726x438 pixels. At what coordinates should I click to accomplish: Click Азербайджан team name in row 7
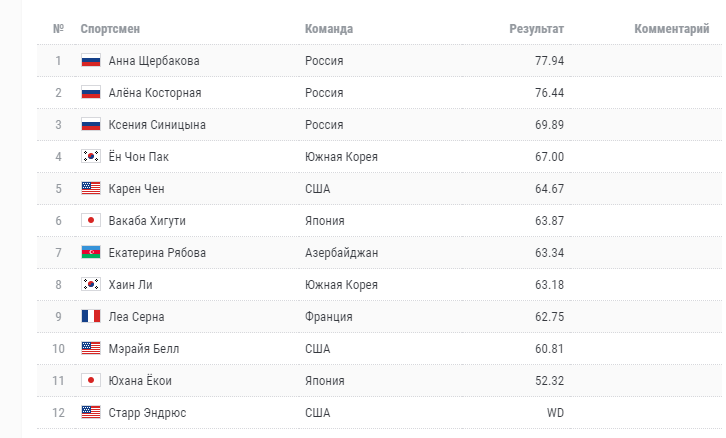[x=342, y=253]
